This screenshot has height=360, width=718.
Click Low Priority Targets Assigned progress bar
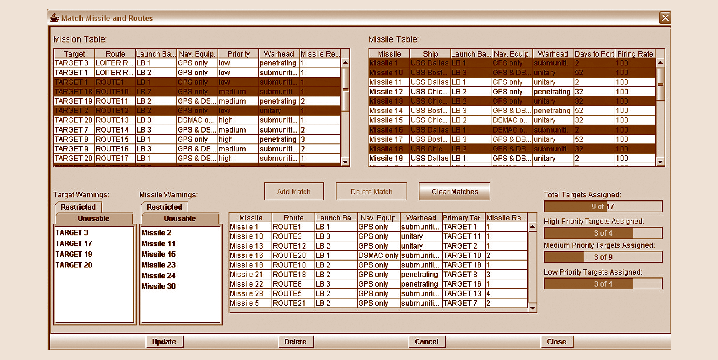[603, 284]
